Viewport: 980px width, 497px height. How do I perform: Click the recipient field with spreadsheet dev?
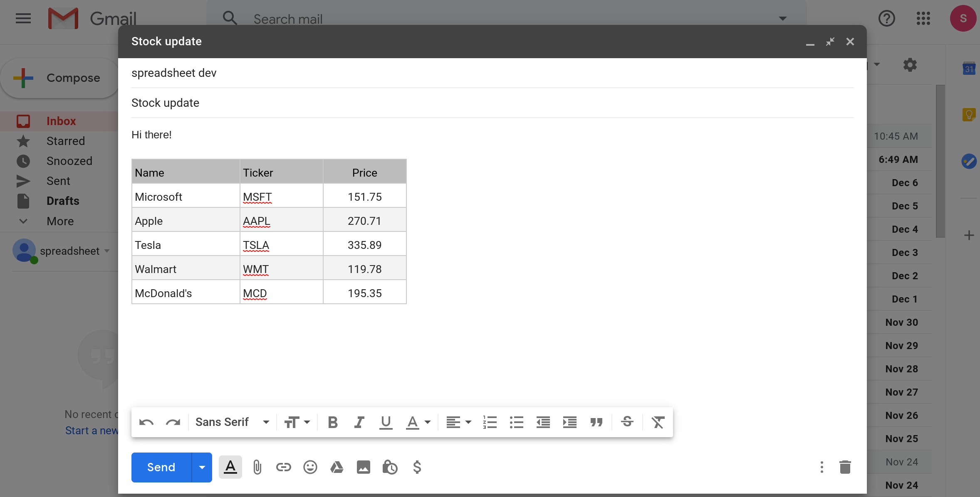[492, 73]
